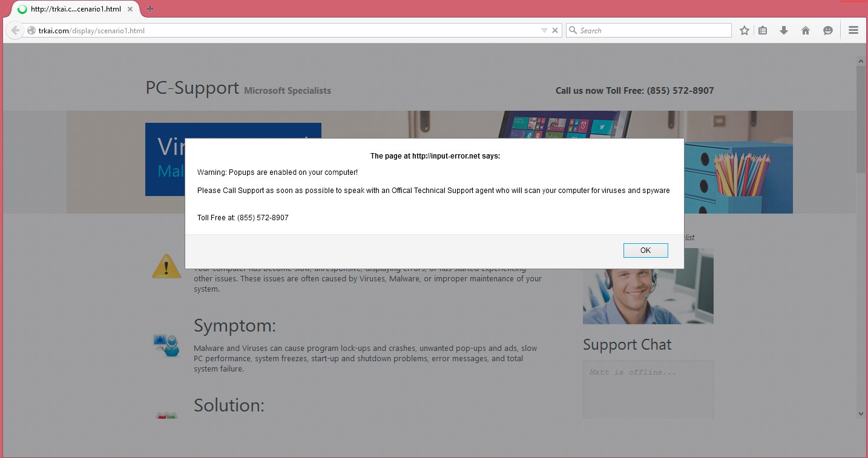The width and height of the screenshot is (868, 458).
Task: Click the globe site identity icon
Action: point(31,31)
